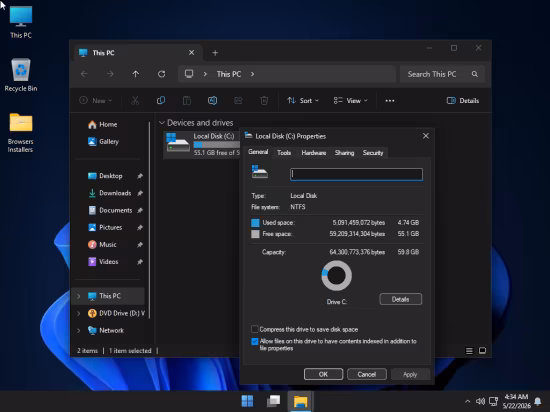Click the drive usage donut chart
Image resolution: width=550 pixels, height=412 pixels.
pos(336,276)
